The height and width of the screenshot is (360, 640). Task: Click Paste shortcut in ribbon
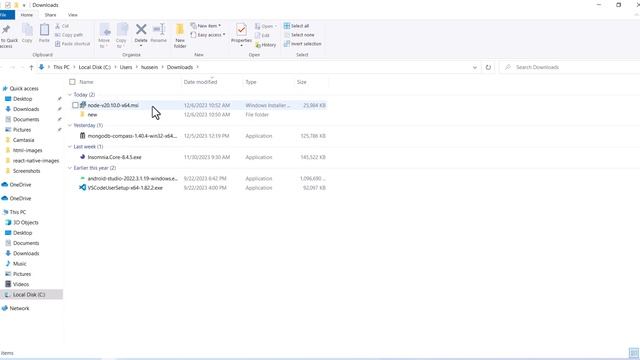tap(73, 44)
